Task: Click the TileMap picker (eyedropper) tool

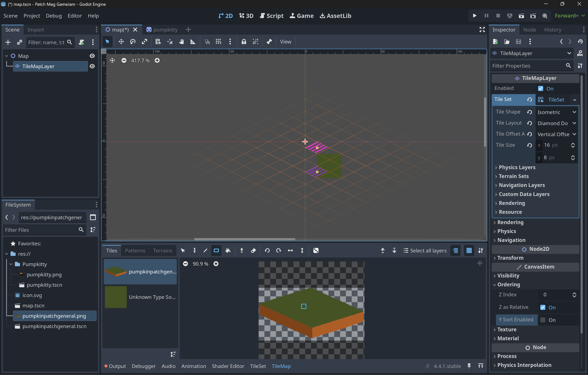Action: 241,250
